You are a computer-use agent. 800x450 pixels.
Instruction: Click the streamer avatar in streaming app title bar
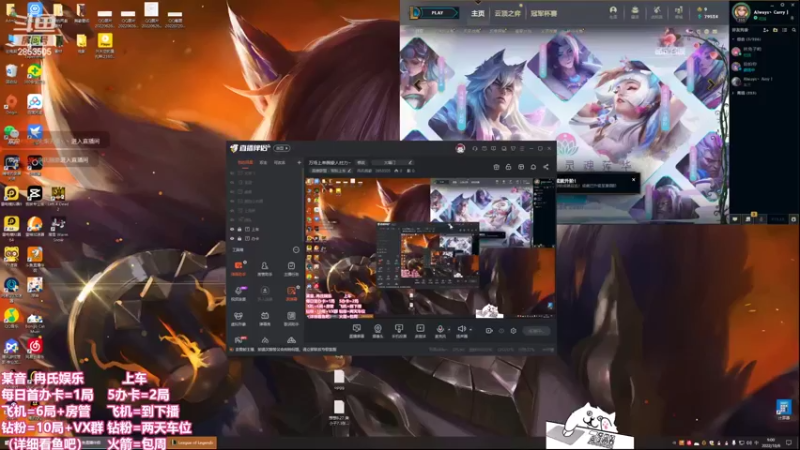[x=460, y=148]
